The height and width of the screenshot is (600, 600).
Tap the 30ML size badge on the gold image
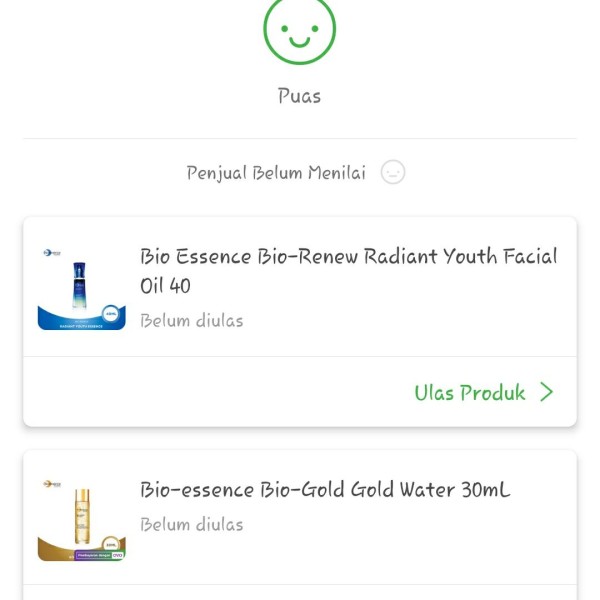tap(111, 545)
